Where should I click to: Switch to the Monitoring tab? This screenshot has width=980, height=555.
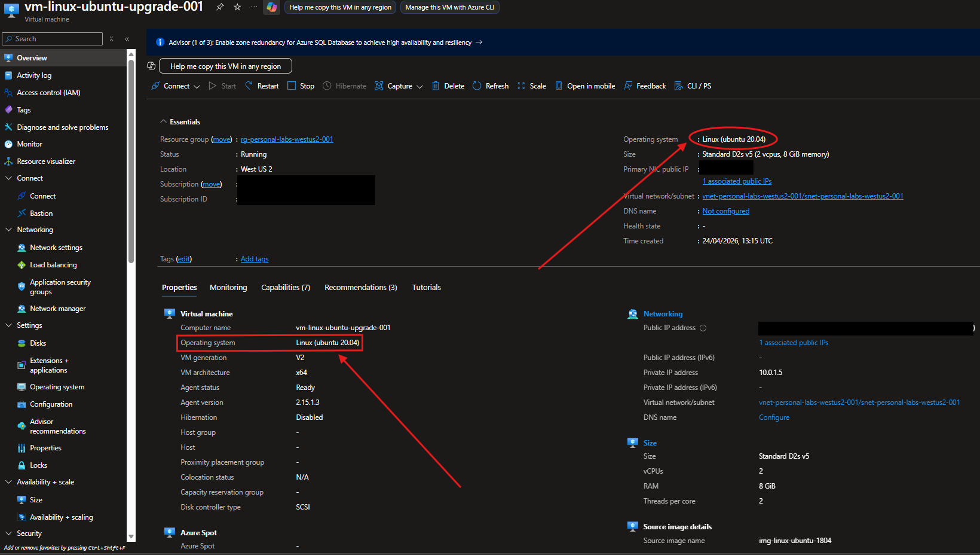click(x=228, y=288)
